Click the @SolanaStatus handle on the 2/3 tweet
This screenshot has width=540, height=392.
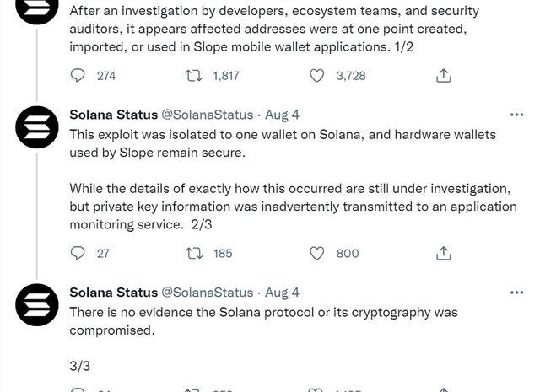point(207,115)
